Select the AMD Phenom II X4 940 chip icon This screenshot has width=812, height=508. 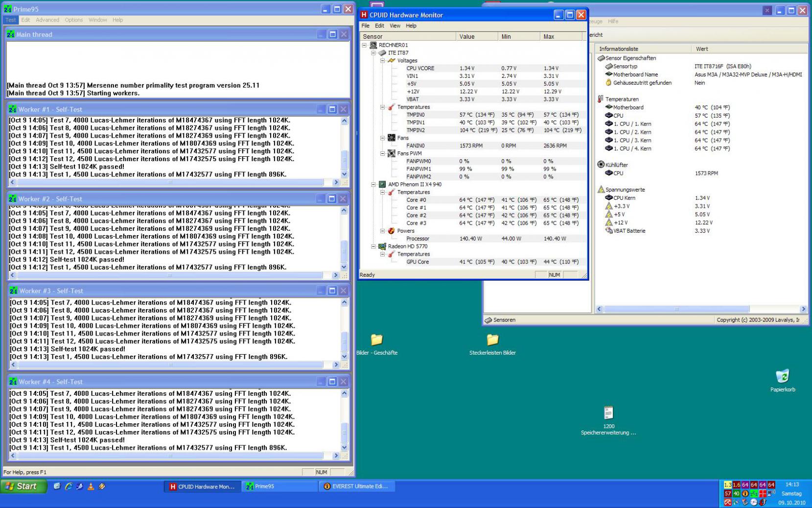click(x=382, y=184)
